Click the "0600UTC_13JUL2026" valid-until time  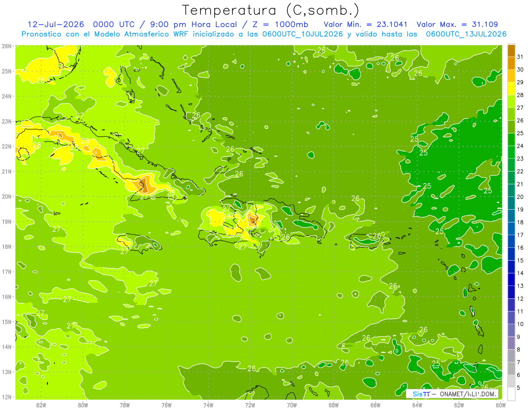[466, 34]
